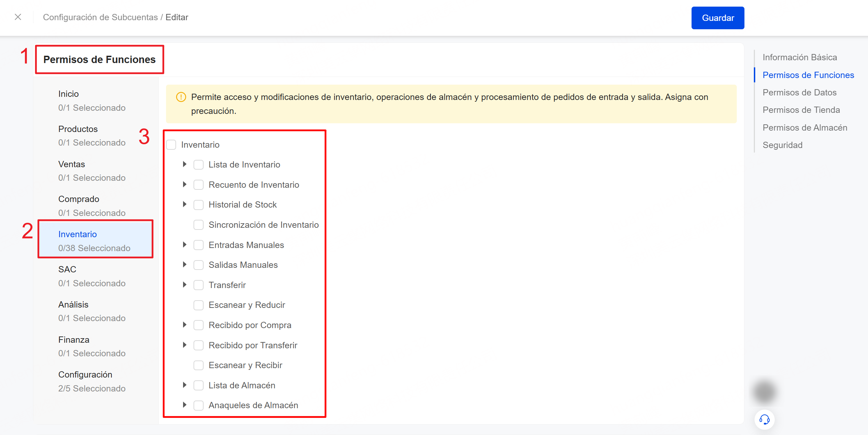Screen dimensions: 868x435
Task: Expand the Salidas Manuales arrow
Action: point(185,264)
